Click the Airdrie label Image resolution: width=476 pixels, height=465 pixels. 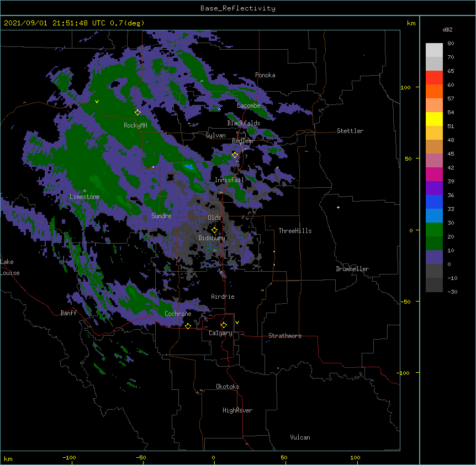[x=223, y=297]
